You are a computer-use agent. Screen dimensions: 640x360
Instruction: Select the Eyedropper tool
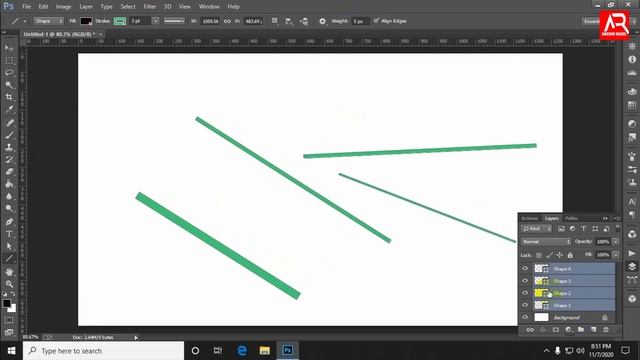[x=9, y=109]
